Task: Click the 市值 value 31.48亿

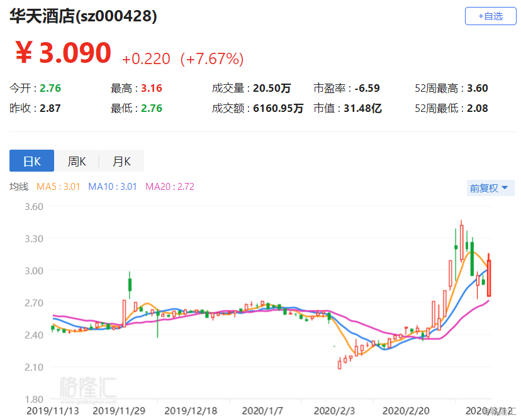Action: [x=362, y=108]
